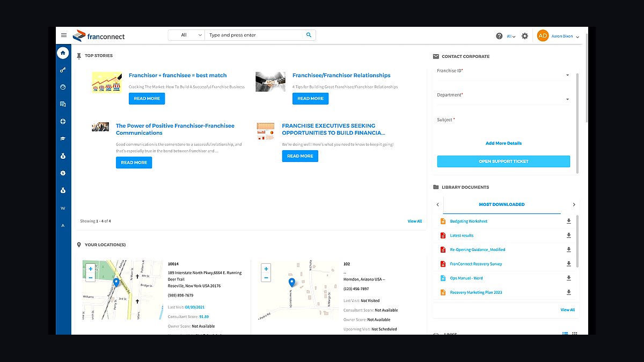
Task: Open settings gear in top header
Action: tap(525, 36)
